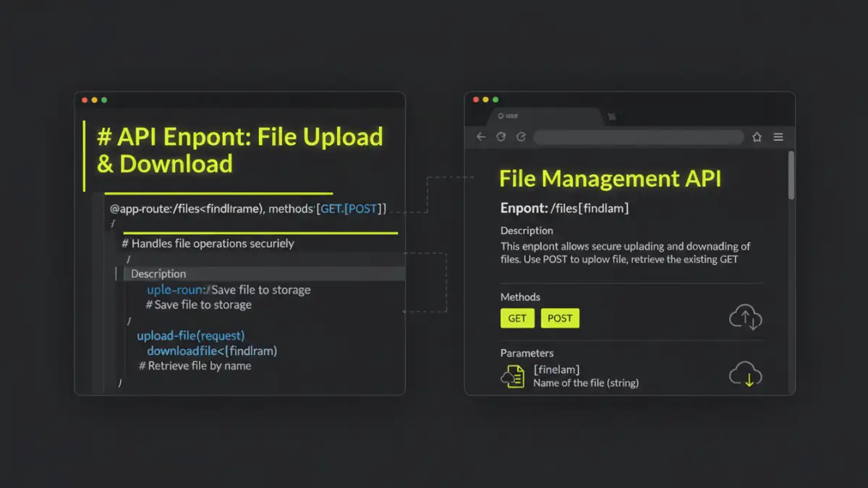Select the highlighted Description line in code editor
868x488 pixels.
pos(158,273)
